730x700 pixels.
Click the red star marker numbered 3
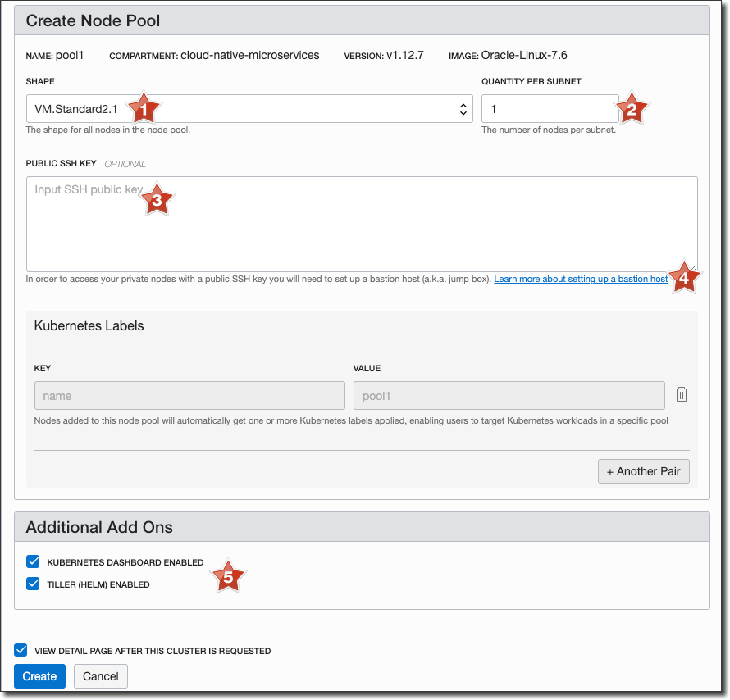[157, 198]
